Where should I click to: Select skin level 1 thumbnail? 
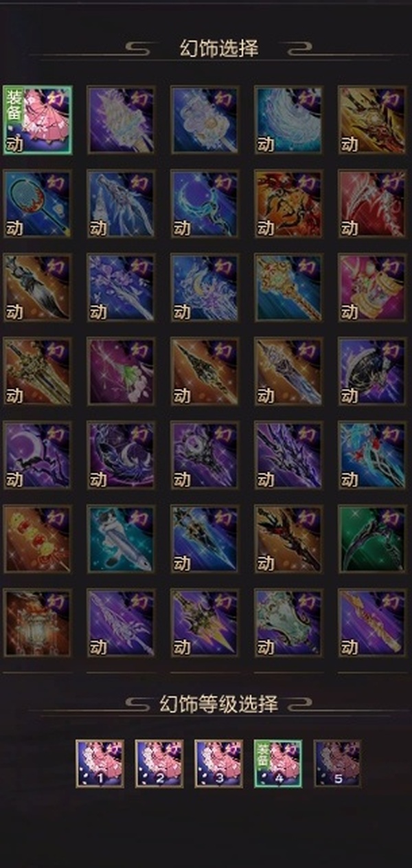[x=100, y=764]
